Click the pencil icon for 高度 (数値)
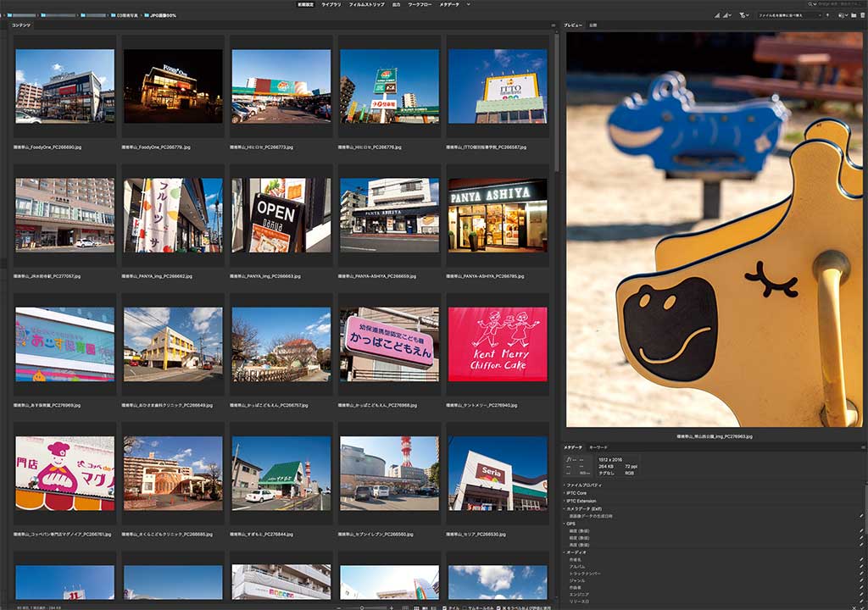 (861, 545)
